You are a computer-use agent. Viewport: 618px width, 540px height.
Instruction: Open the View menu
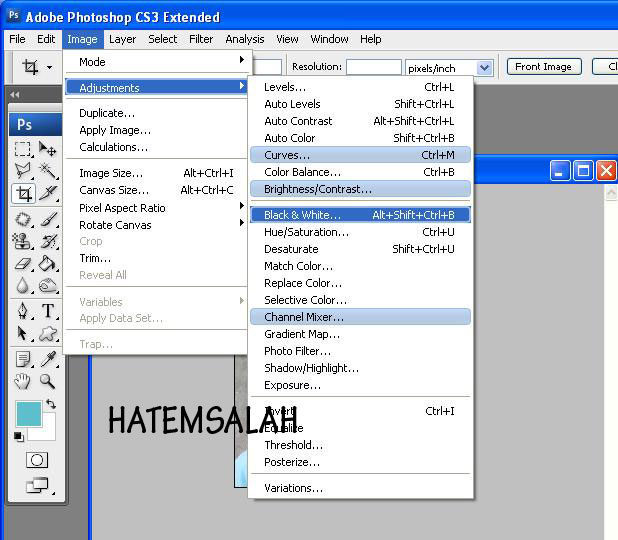point(287,39)
